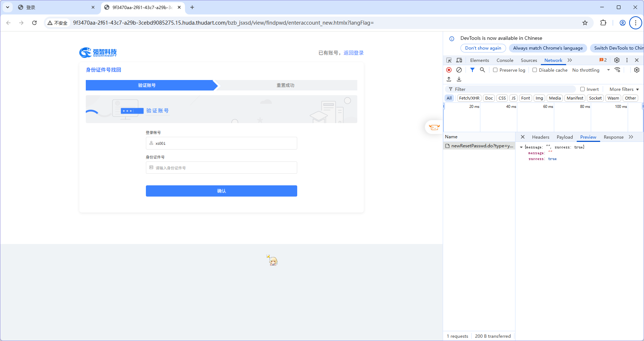Click the blue 确认 button
This screenshot has width=644, height=341.
221,191
